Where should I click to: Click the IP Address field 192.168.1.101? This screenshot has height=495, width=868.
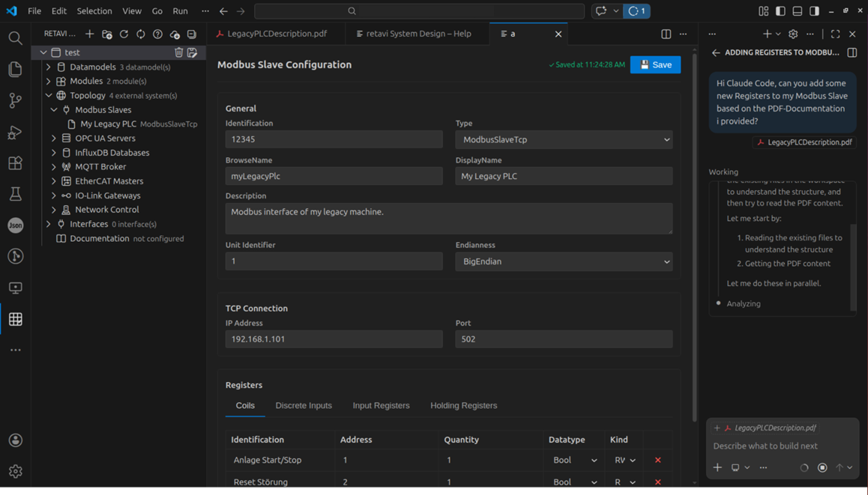point(334,339)
